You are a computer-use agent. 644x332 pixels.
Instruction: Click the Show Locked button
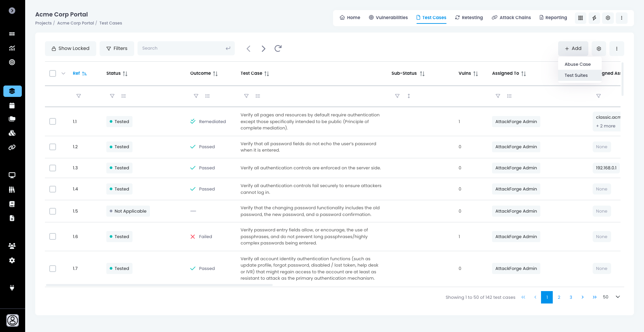coord(70,49)
